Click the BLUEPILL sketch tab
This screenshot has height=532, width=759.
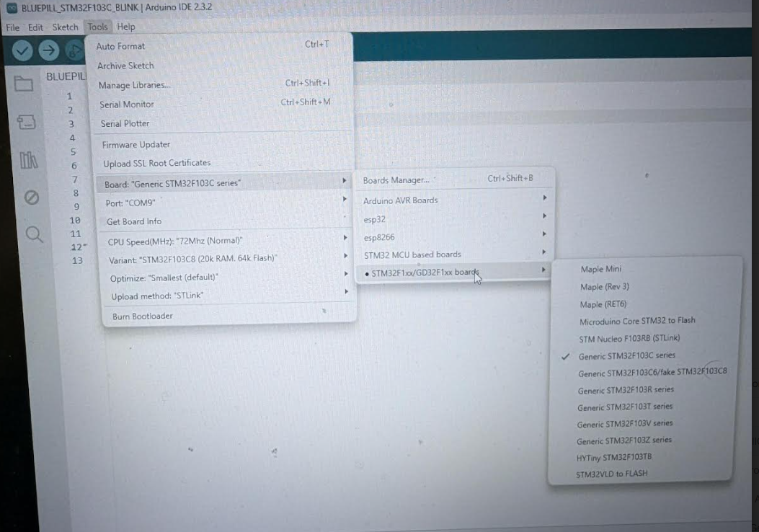tap(66, 76)
